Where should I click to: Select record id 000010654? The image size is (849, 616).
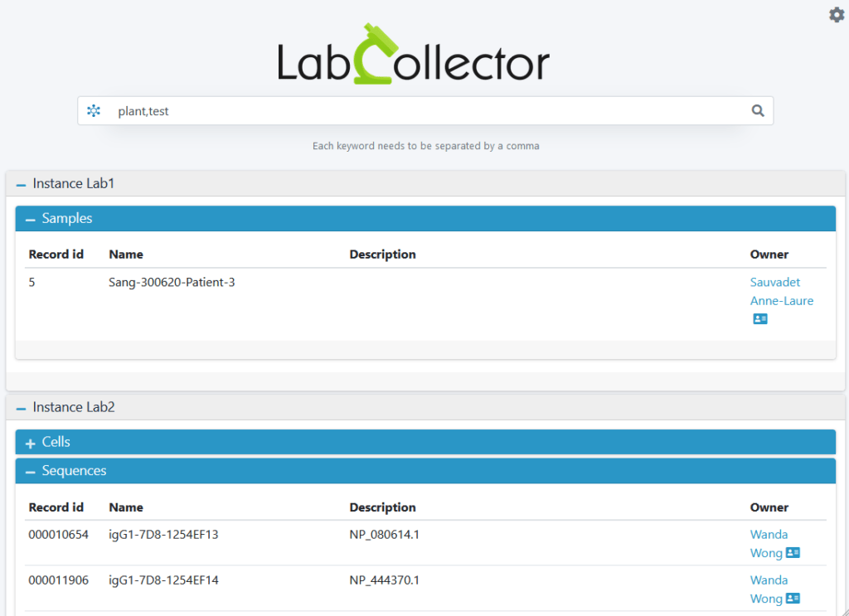tap(59, 534)
